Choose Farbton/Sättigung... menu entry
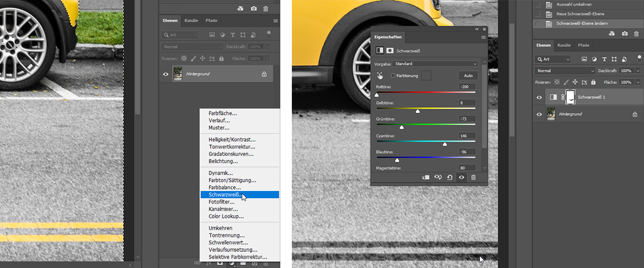 233,181
